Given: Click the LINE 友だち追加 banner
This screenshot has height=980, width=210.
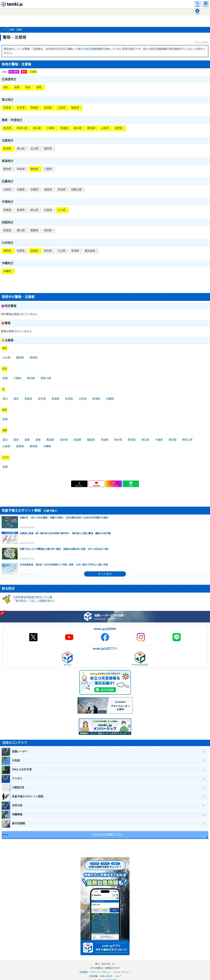Looking at the screenshot, I should 105,683.
